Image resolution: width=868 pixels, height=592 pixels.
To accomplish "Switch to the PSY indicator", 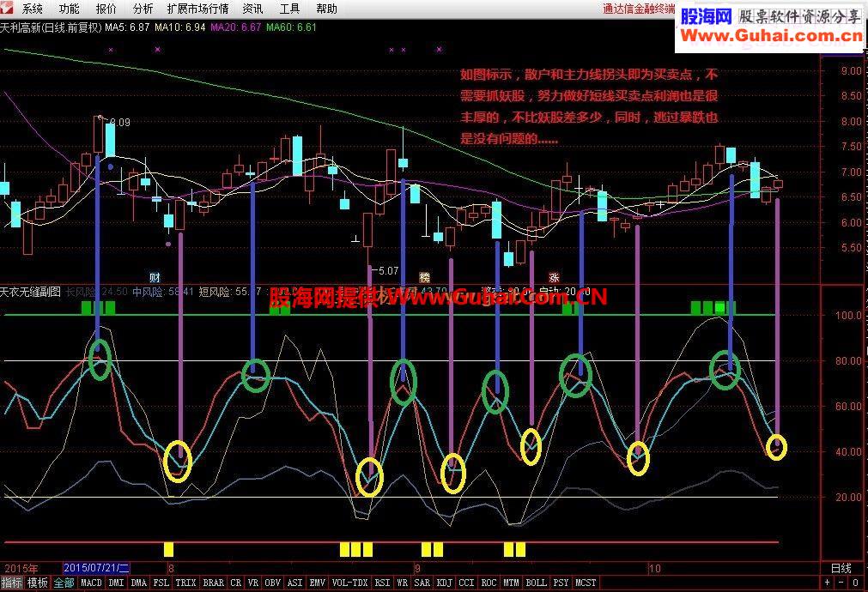I will click(x=561, y=583).
